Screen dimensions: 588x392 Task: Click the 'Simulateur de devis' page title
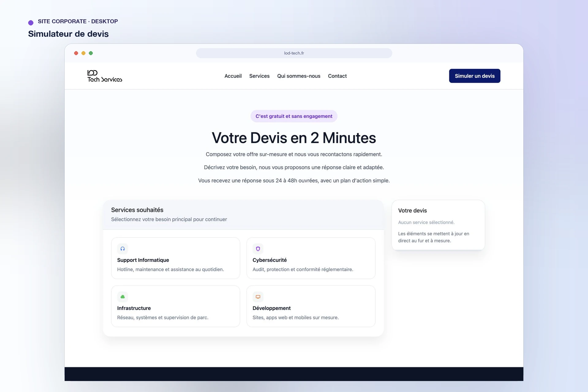(68, 34)
